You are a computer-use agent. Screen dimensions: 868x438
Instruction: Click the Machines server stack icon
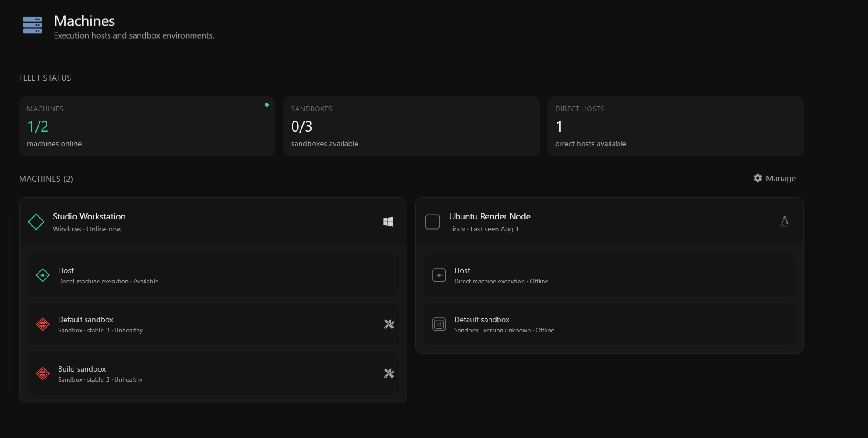click(32, 25)
